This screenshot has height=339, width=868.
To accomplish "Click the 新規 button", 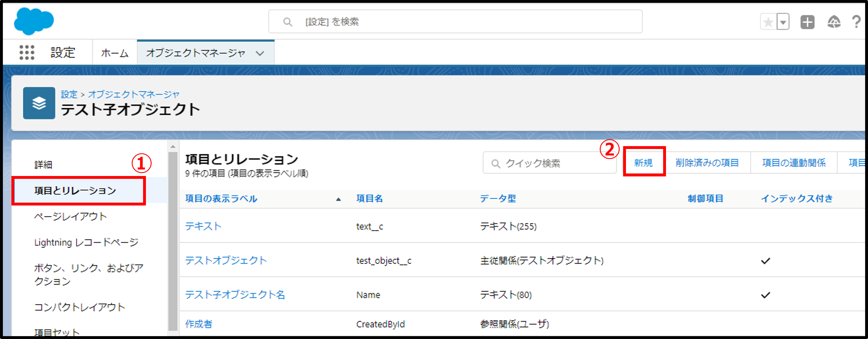I will coord(644,163).
